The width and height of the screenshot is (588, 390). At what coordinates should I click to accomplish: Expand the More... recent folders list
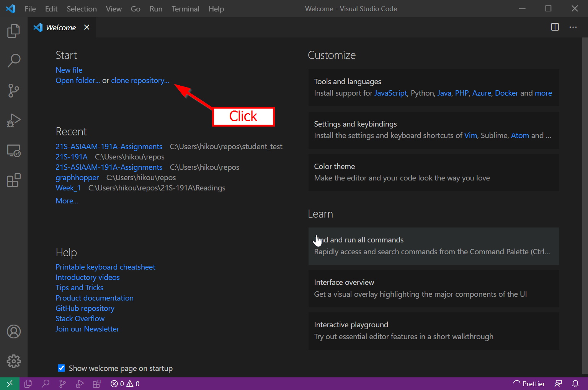(x=67, y=201)
